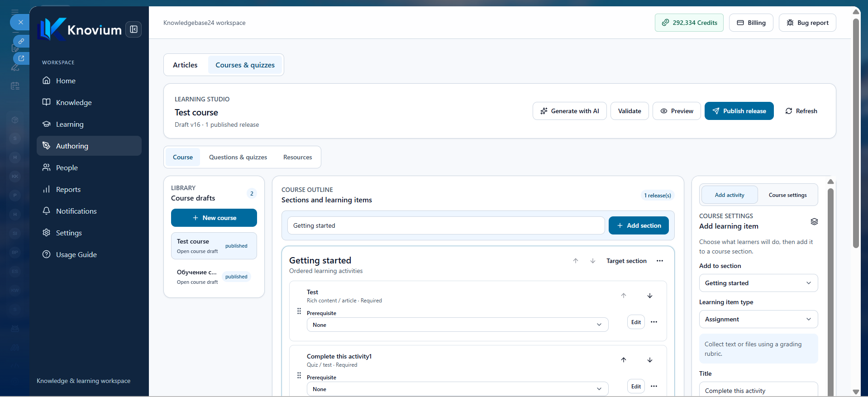Edit the Test activity
Viewport: 868px width, 397px height.
pos(636,322)
